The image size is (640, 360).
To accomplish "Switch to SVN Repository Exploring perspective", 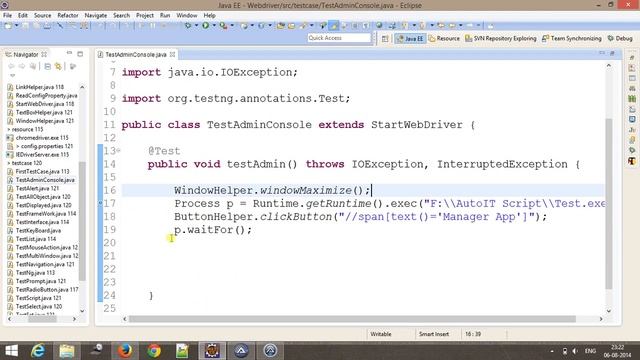I will [x=500, y=38].
